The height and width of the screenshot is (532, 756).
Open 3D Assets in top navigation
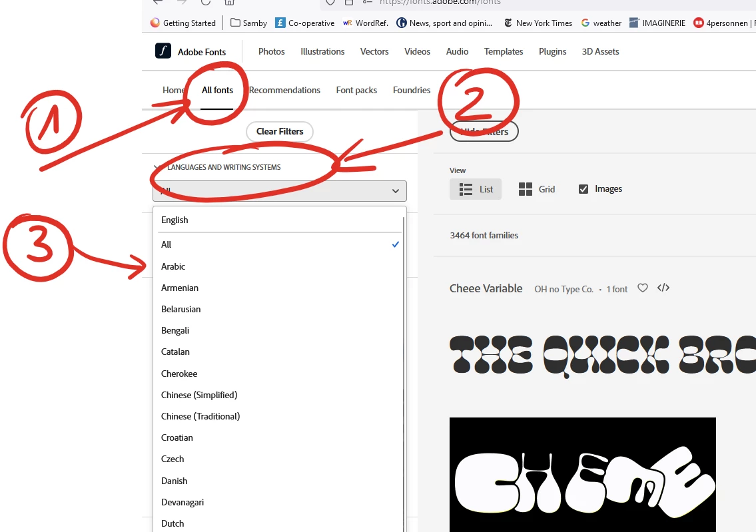[600, 51]
